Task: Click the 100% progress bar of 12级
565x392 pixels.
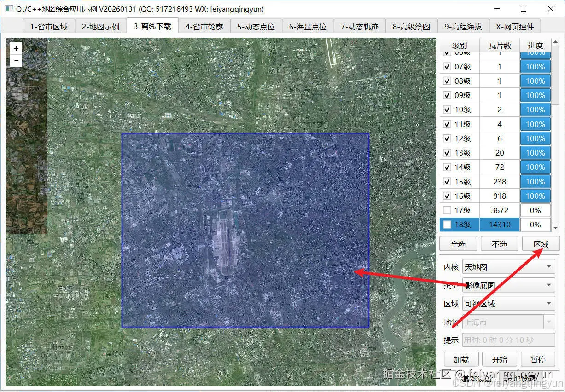Action: 536,138
